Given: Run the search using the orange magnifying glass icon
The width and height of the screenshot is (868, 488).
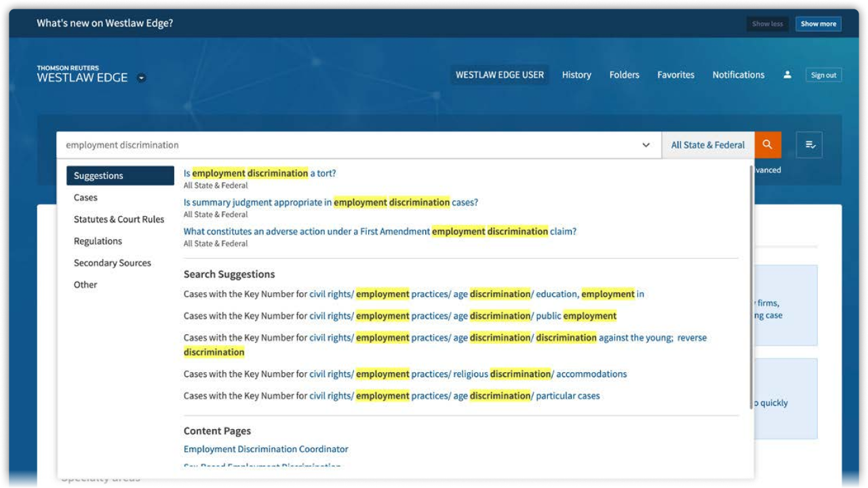Looking at the screenshot, I should (768, 144).
